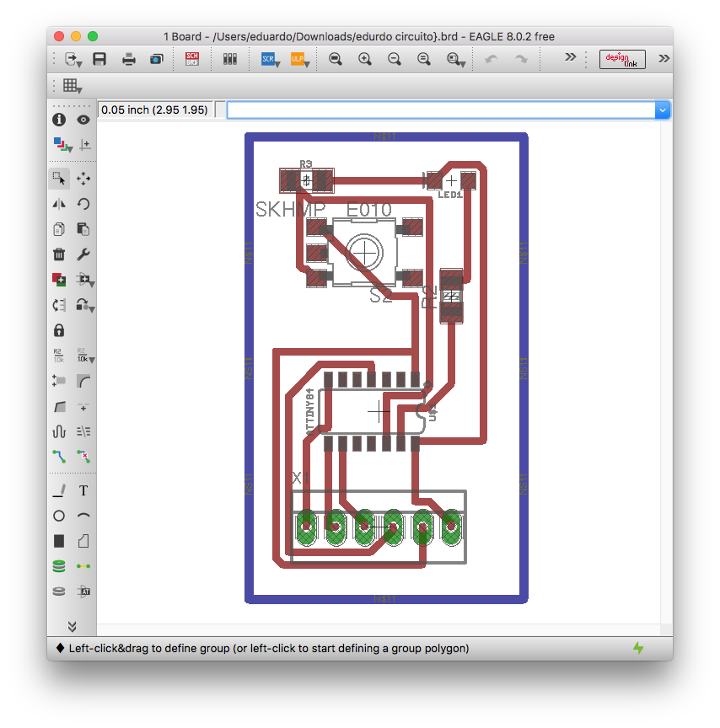The height and width of the screenshot is (728, 720).
Task: Select the Change wrench tool
Action: pyautogui.click(x=83, y=254)
